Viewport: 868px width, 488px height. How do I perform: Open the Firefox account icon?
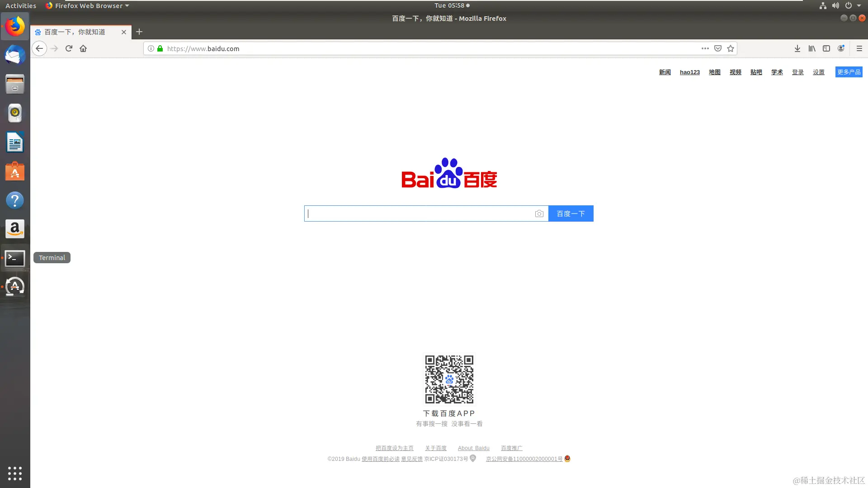(841, 48)
